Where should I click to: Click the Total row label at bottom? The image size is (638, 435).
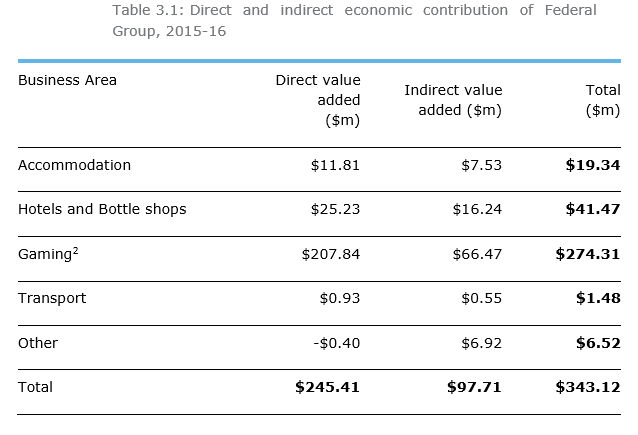(35, 386)
